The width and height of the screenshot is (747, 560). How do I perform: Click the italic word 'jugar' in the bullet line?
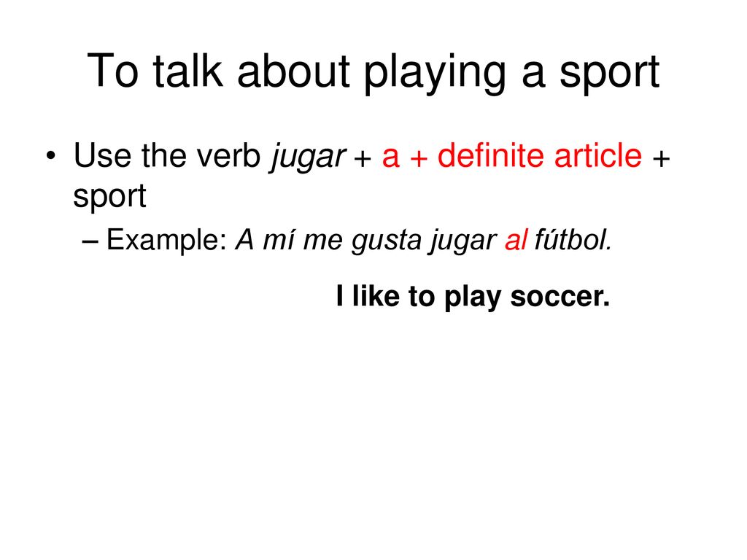coord(308,157)
